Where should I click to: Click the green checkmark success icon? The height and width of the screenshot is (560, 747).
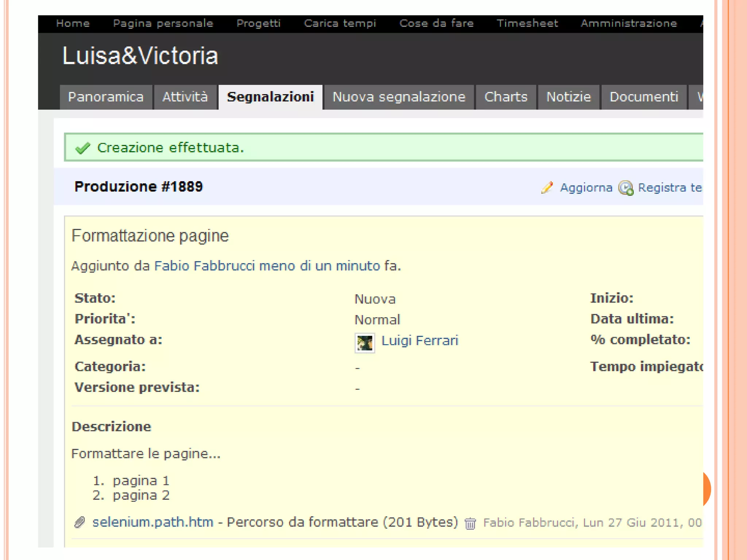pos(82,148)
